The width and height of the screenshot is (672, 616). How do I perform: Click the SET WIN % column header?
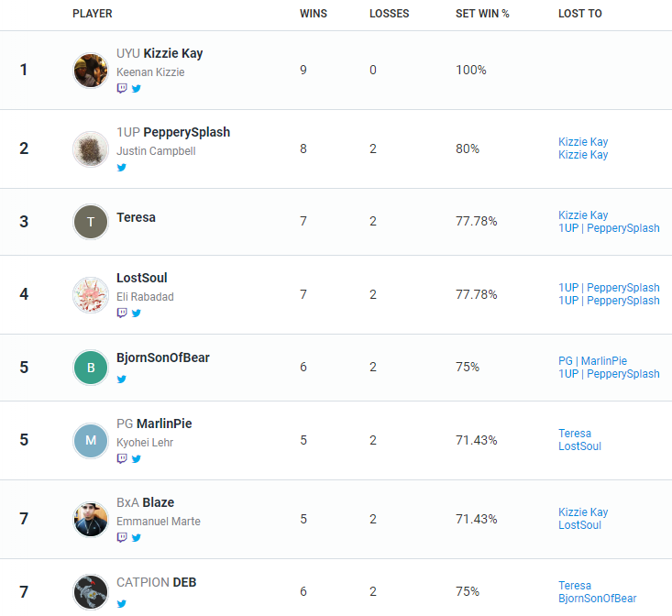482,14
